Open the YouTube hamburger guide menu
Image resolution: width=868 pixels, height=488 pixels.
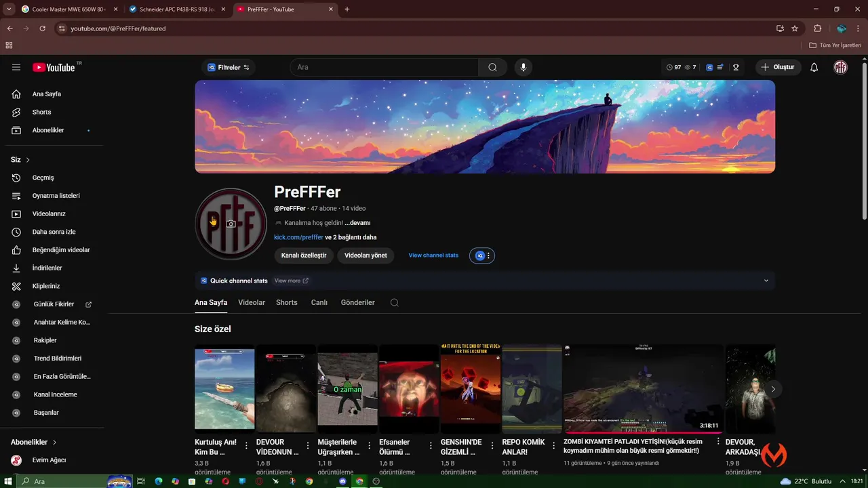click(16, 67)
